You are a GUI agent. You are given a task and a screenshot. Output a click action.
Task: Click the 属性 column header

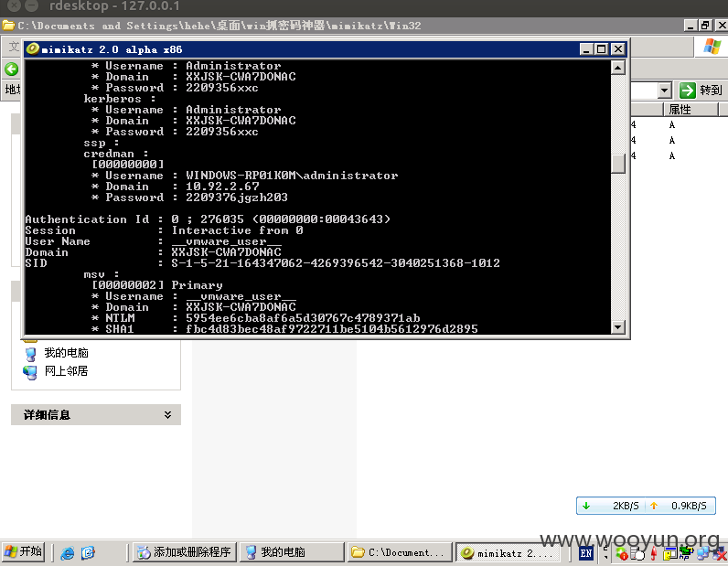tap(690, 110)
